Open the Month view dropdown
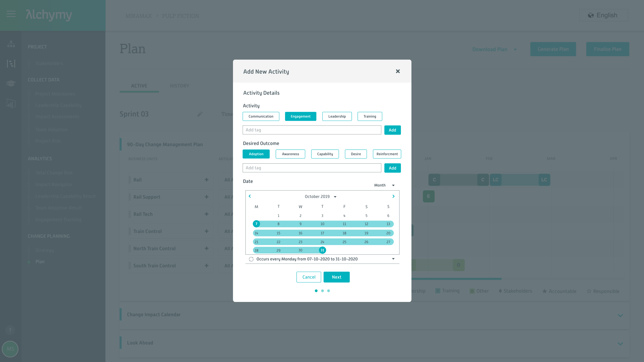644x362 pixels. [384, 185]
